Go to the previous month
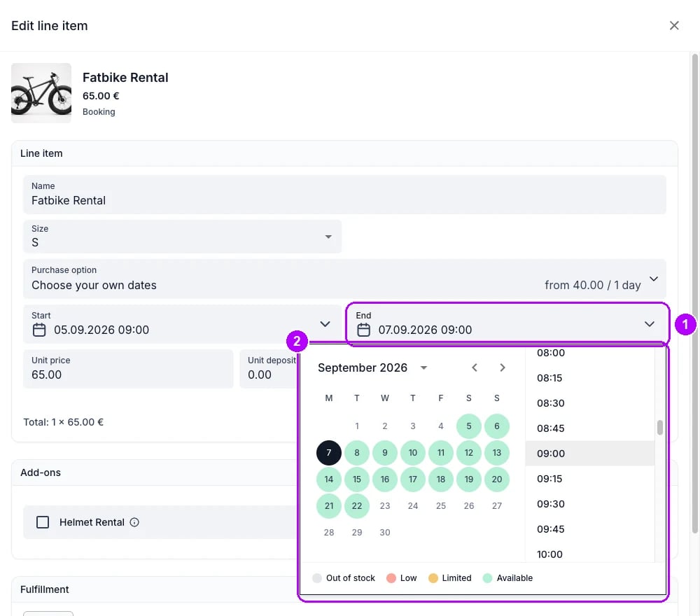Viewport: 700px width, 616px height. tap(475, 367)
